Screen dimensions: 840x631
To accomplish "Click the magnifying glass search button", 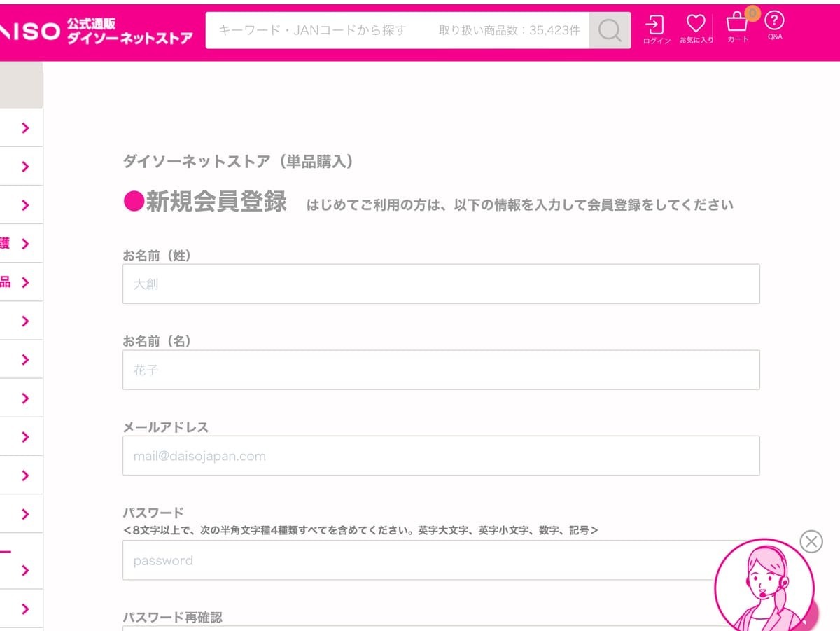I will click(610, 30).
